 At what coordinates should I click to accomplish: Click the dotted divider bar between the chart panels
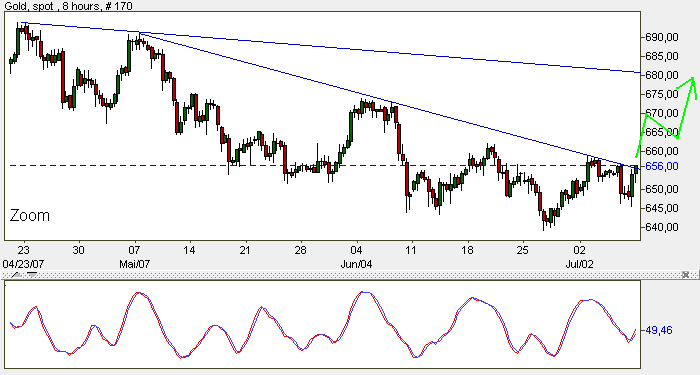coord(350,275)
